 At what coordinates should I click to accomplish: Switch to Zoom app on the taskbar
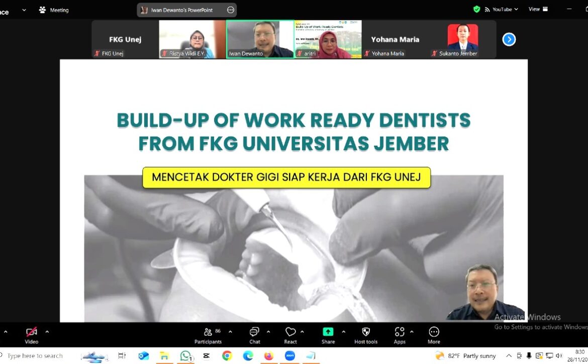(x=290, y=356)
